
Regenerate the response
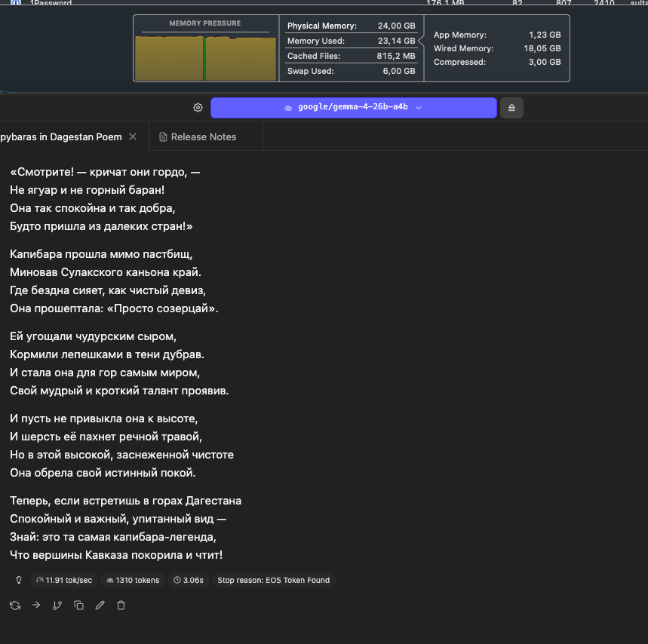coord(15,606)
